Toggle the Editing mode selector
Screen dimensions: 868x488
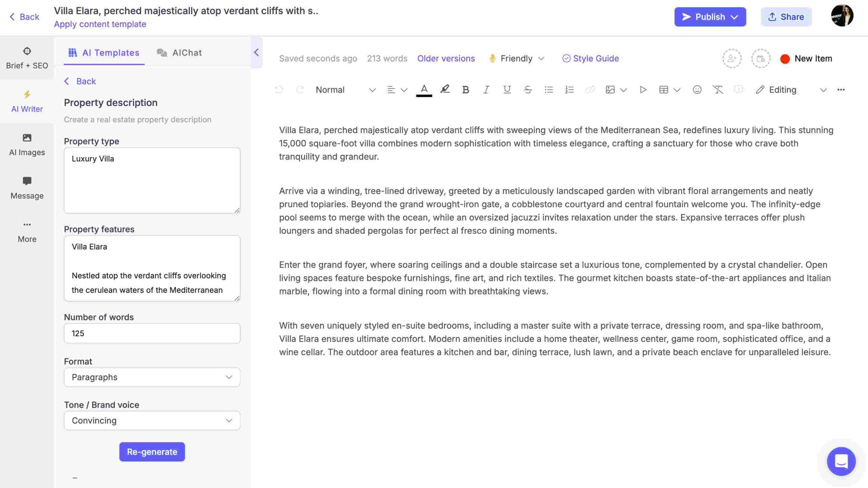tap(790, 90)
